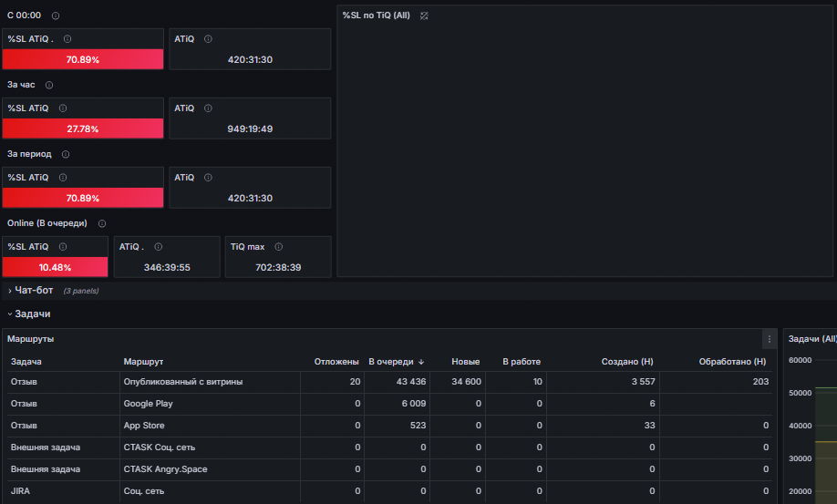Screen dimensions: 837x504
Task: Sort table by the Создано (Н) column header
Action: 627,362
